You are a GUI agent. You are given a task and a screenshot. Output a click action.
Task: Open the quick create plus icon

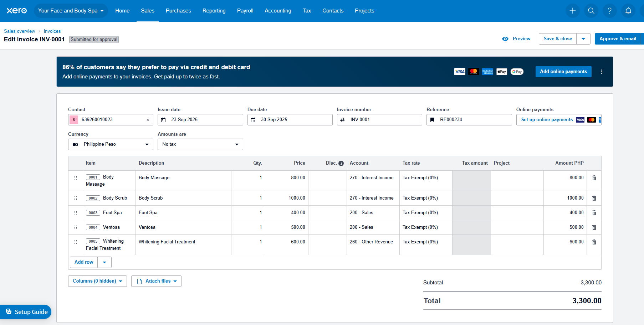pos(572,11)
